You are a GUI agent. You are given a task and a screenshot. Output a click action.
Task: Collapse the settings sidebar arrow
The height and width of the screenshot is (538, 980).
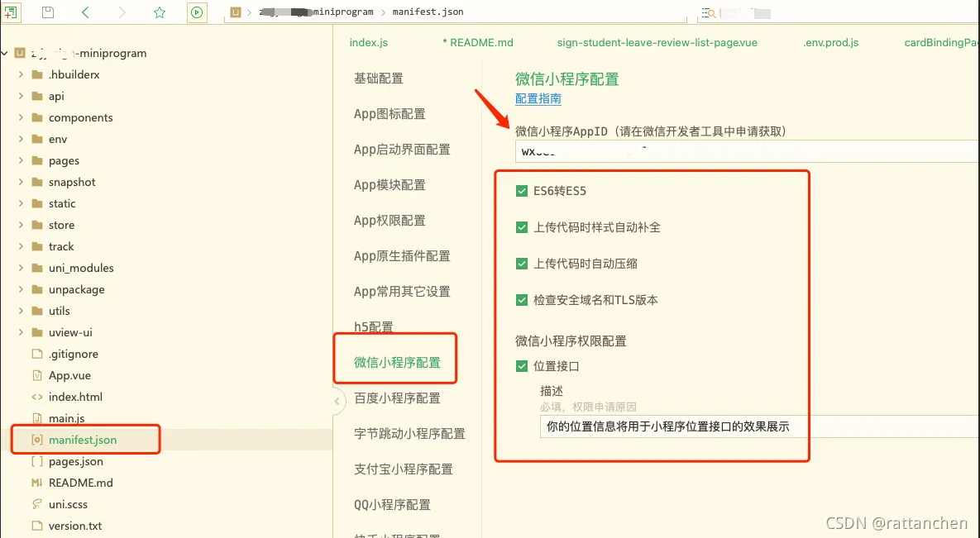coord(337,401)
